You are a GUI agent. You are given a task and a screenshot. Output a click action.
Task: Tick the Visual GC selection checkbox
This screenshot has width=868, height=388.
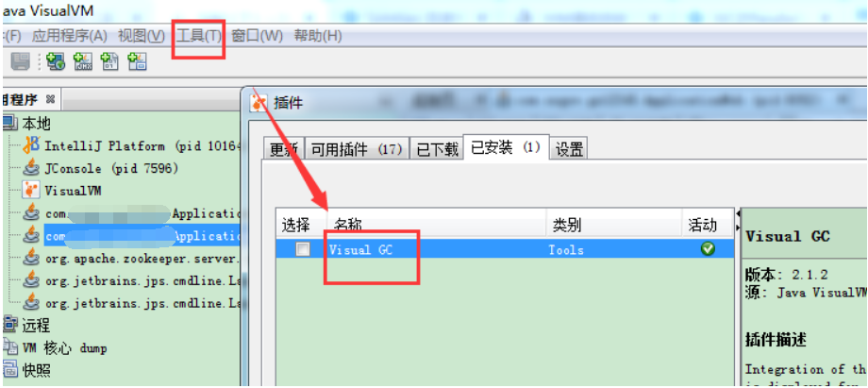(302, 249)
